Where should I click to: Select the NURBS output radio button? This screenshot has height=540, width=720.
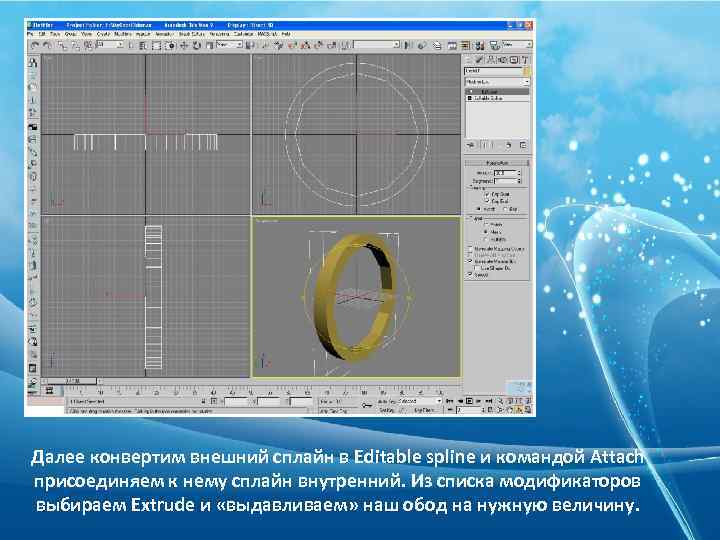point(486,239)
